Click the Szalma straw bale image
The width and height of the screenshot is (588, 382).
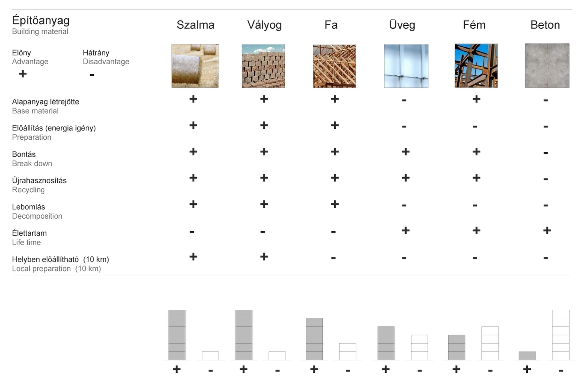(x=195, y=66)
